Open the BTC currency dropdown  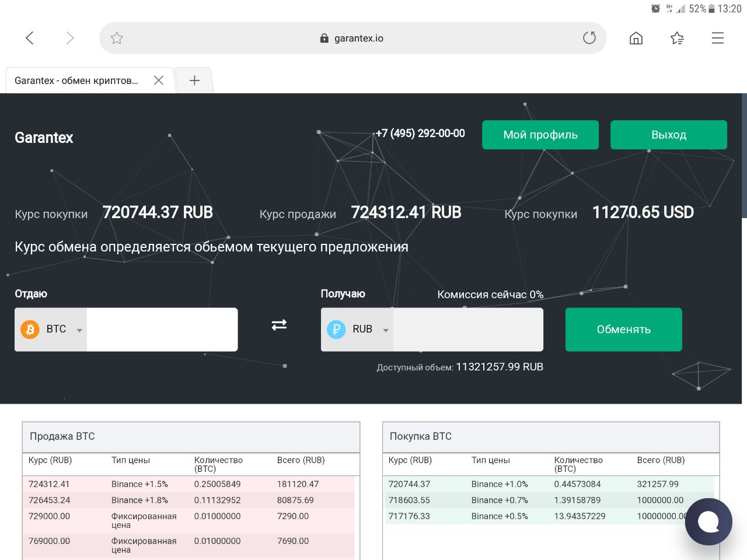point(51,330)
